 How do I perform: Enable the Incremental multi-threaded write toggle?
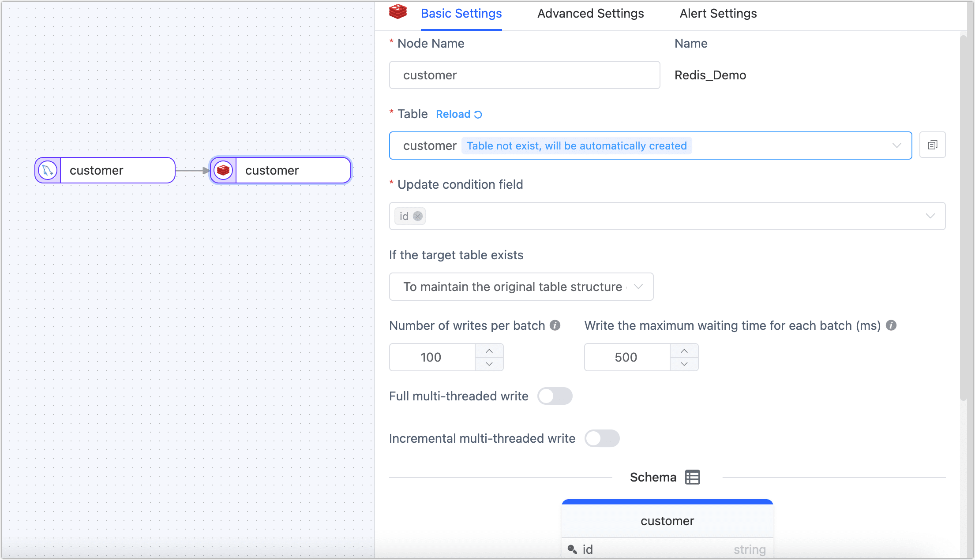(x=602, y=438)
